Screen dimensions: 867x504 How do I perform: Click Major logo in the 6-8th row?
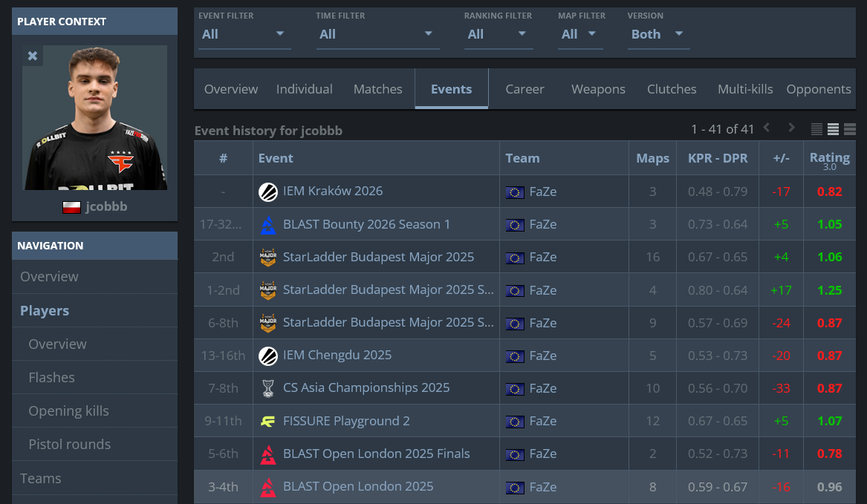click(x=268, y=323)
